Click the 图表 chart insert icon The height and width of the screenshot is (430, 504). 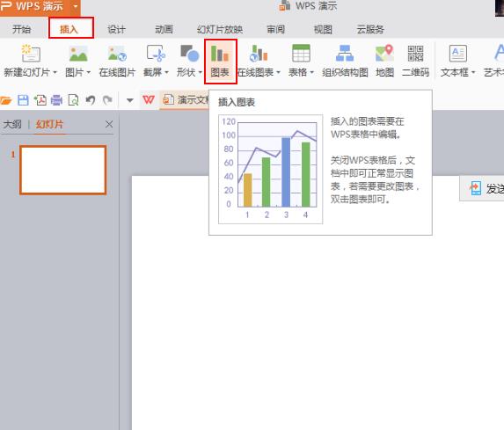click(220, 53)
